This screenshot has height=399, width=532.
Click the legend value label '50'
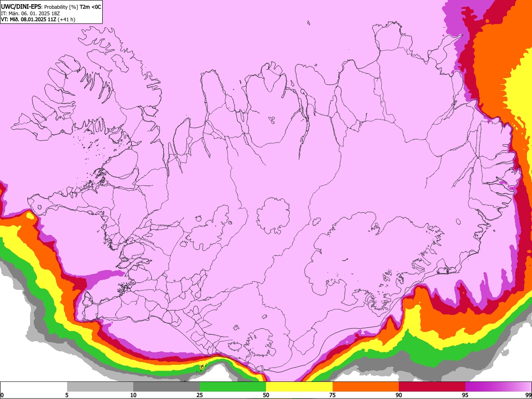click(266, 395)
